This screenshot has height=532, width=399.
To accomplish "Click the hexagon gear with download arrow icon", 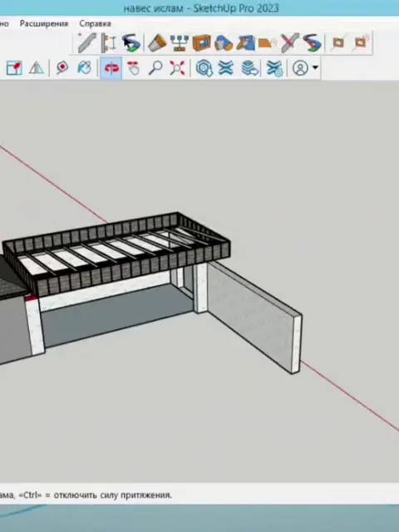I will (204, 68).
